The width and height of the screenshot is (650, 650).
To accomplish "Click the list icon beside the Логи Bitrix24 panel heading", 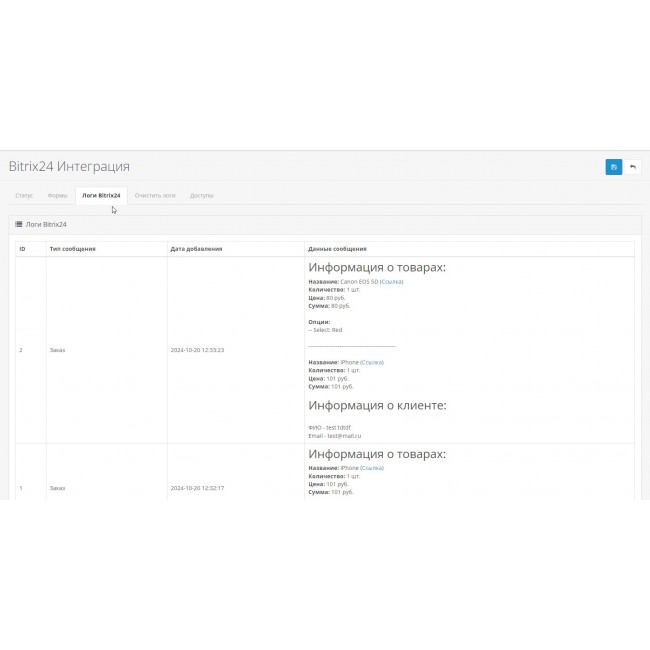I will [x=19, y=225].
